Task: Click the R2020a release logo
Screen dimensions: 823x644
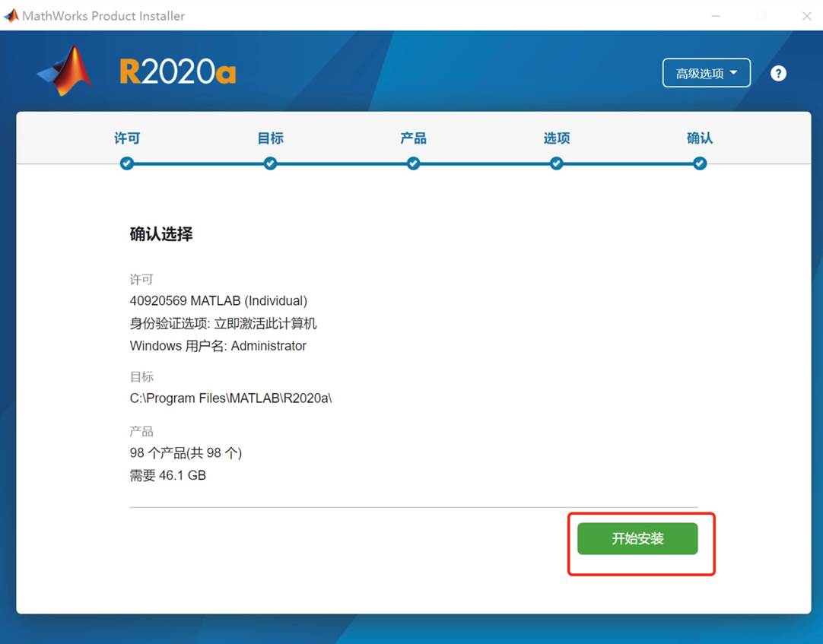Action: [x=177, y=71]
